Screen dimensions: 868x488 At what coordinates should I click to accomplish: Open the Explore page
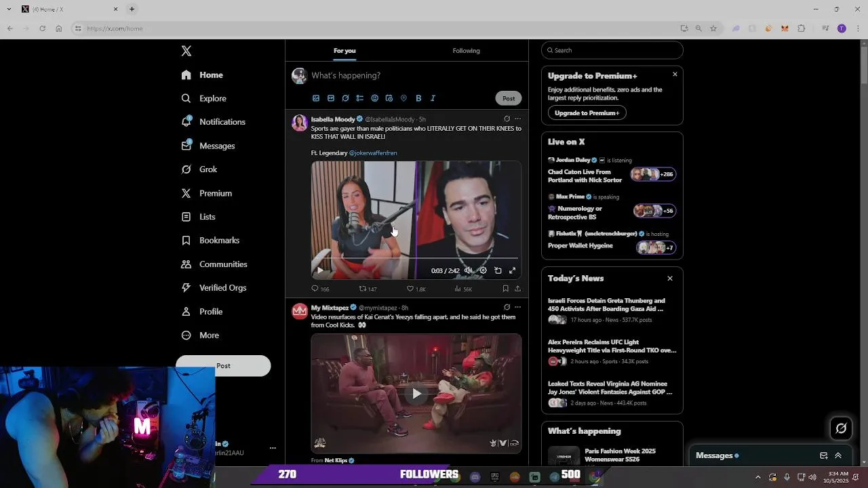(x=204, y=98)
